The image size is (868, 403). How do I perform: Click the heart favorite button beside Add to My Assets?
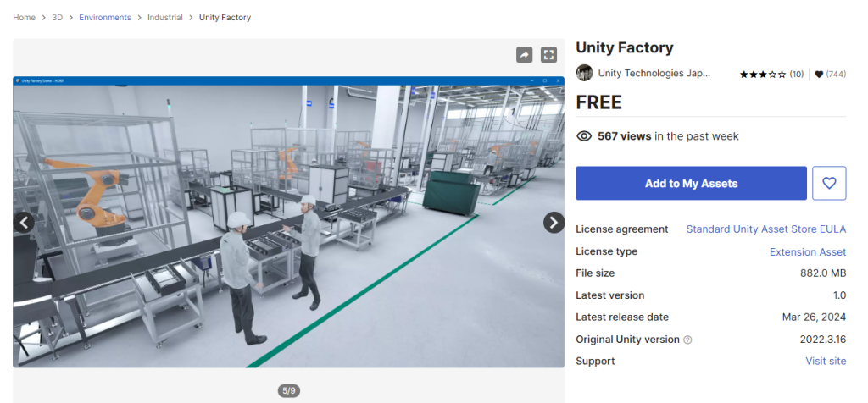tap(829, 183)
